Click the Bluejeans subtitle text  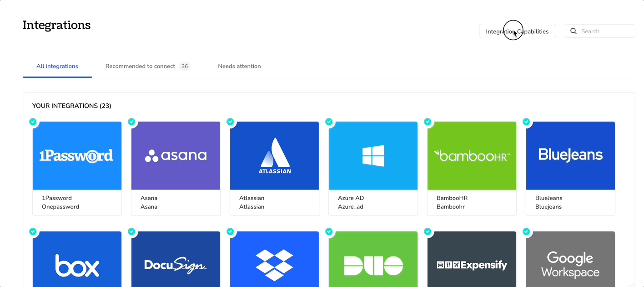pos(548,207)
